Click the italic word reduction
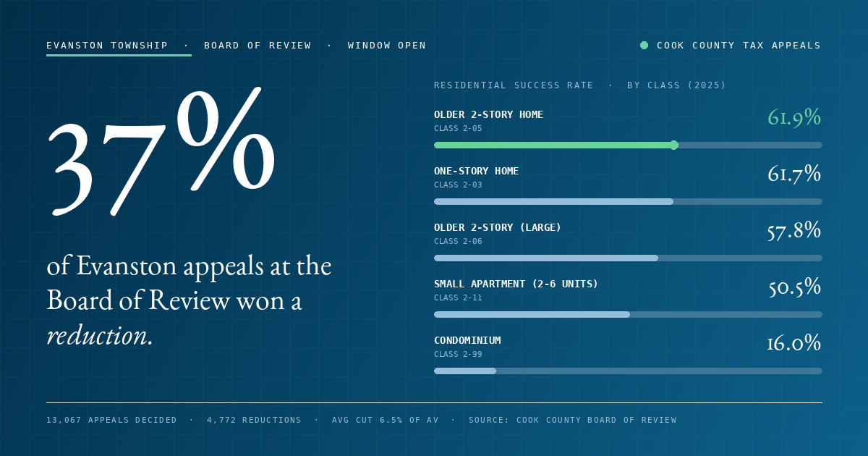Viewport: 868px width, 456px height. [x=100, y=335]
